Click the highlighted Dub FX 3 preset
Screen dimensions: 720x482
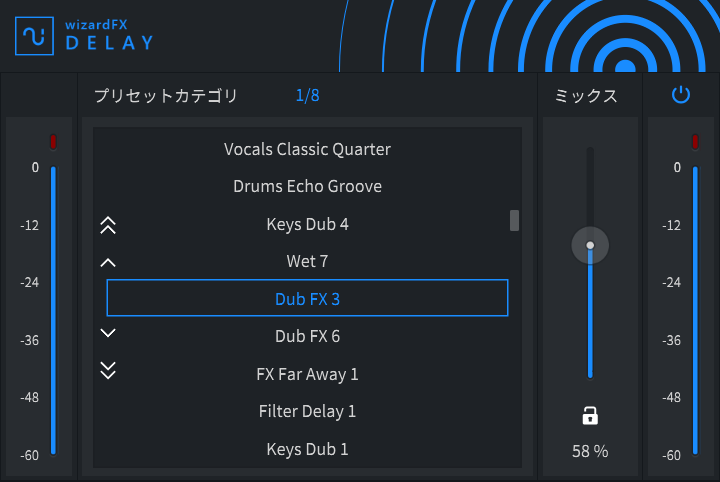307,298
